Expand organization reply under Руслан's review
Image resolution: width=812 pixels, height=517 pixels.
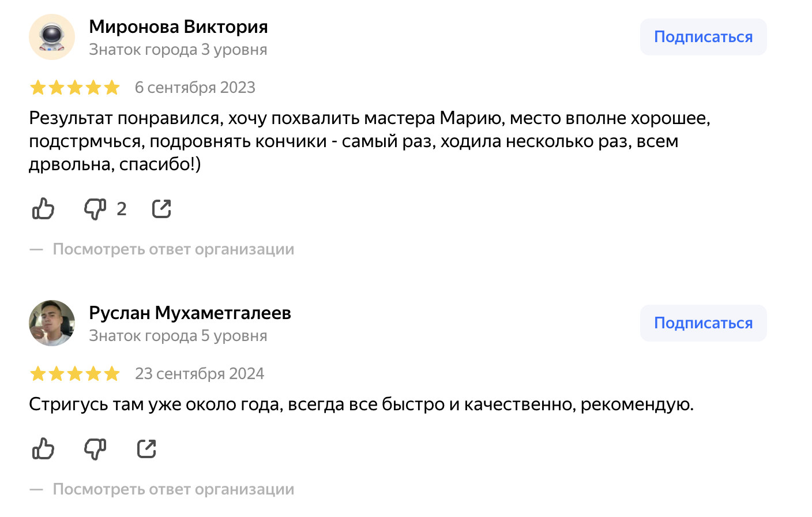[173, 489]
